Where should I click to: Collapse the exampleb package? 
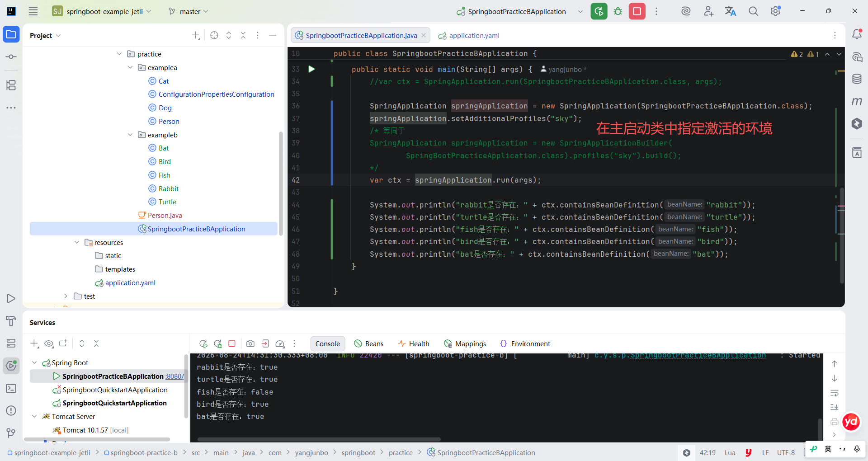point(130,135)
